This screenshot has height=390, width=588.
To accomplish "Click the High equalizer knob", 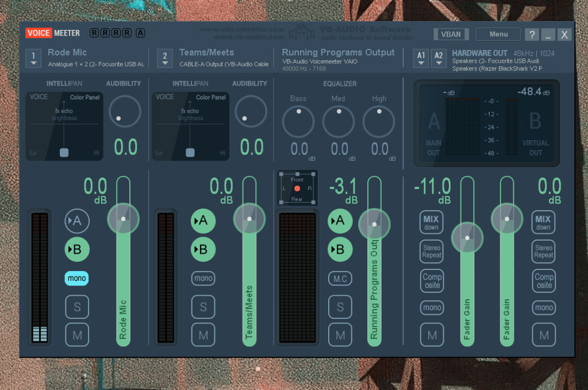I will (379, 122).
